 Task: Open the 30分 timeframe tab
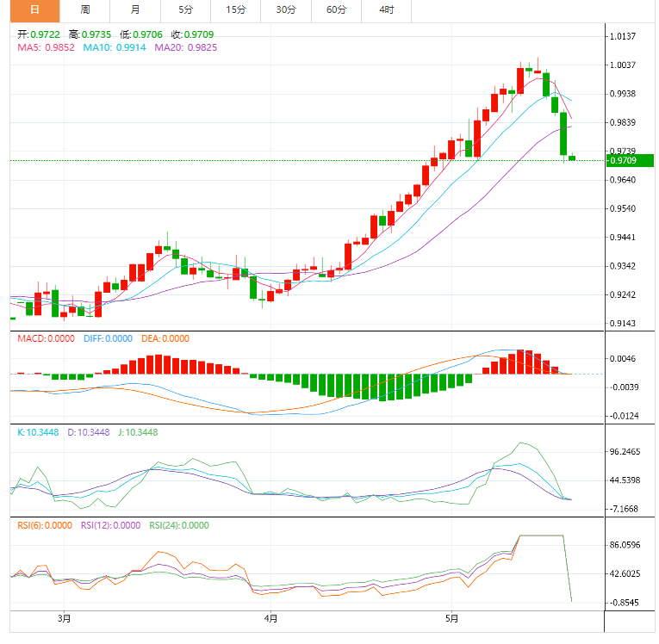[x=286, y=10]
